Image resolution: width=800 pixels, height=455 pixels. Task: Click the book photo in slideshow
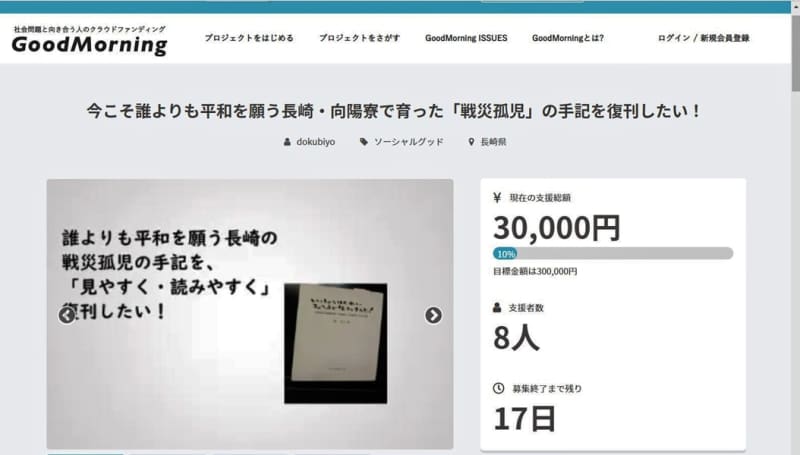[x=336, y=343]
